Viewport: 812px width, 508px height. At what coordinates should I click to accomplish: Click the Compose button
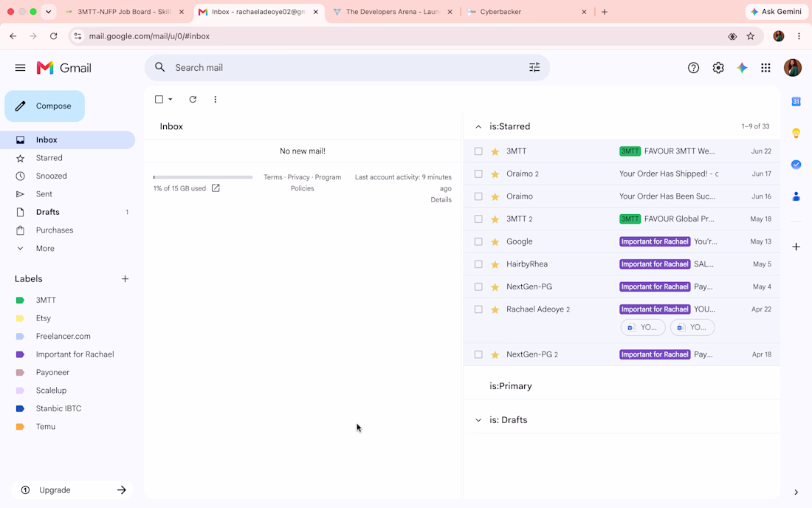tap(44, 106)
